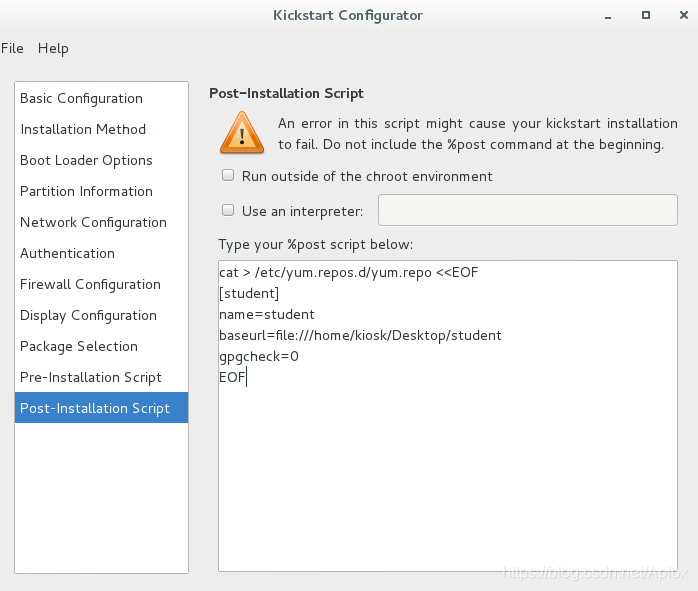Screen dimensions: 698x591
Task: Select Firewall Configuration in sidebar
Action: [90, 284]
